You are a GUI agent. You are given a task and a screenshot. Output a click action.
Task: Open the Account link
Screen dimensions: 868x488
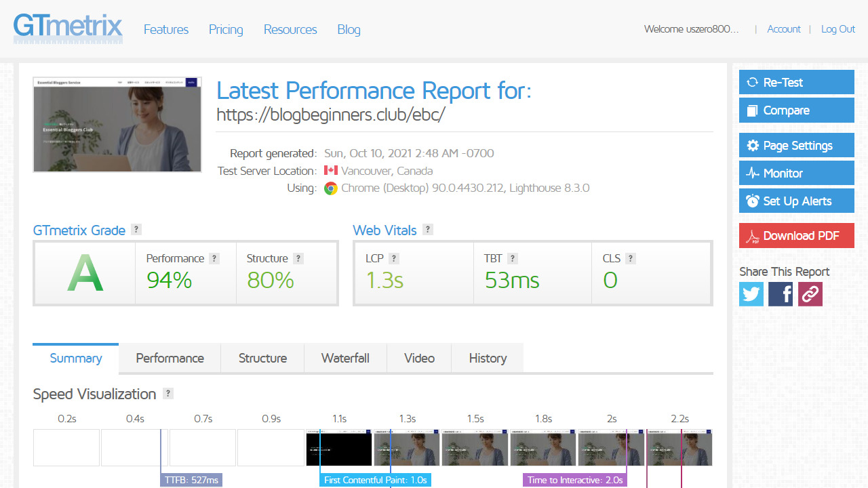(x=784, y=29)
